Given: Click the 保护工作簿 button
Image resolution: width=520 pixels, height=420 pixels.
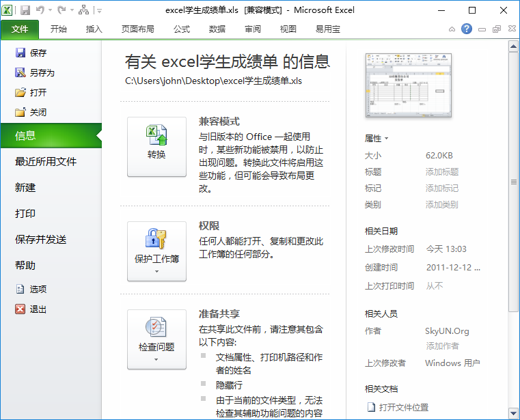Looking at the screenshot, I should [x=156, y=251].
